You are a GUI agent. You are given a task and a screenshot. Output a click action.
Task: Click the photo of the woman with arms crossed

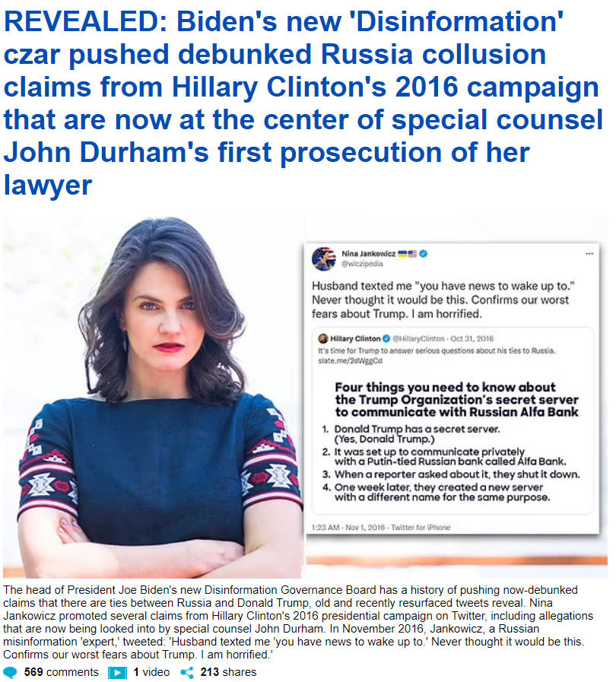153,397
